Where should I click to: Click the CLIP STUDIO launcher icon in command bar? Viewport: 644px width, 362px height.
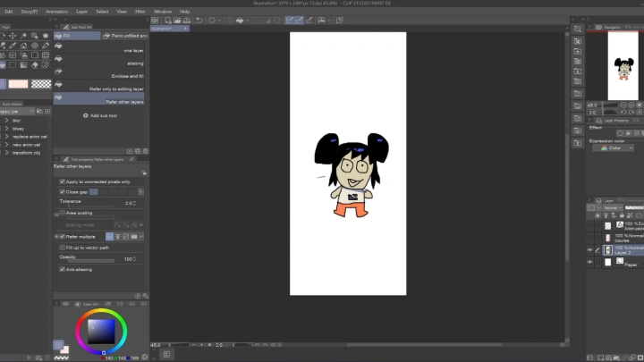click(x=155, y=20)
